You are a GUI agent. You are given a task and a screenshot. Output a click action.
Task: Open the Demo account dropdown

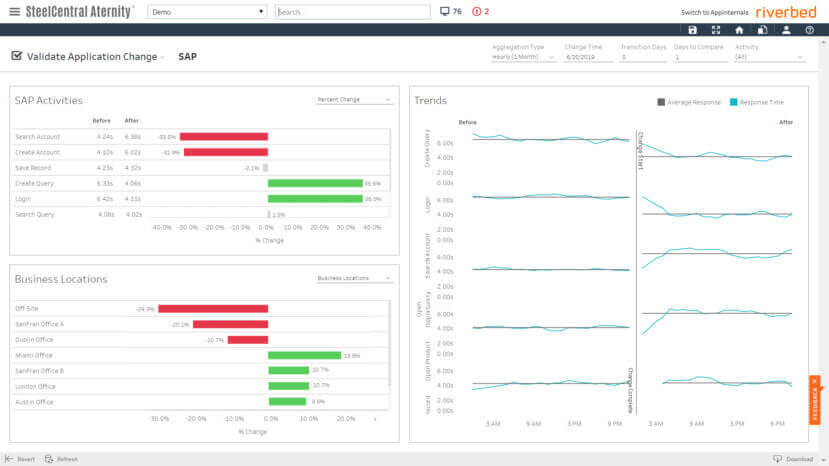tap(207, 12)
